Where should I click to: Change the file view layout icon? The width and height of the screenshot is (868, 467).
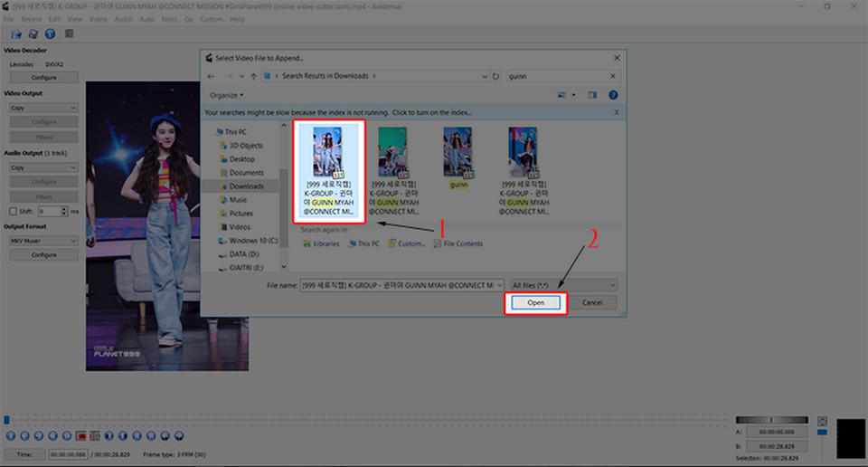pos(561,95)
